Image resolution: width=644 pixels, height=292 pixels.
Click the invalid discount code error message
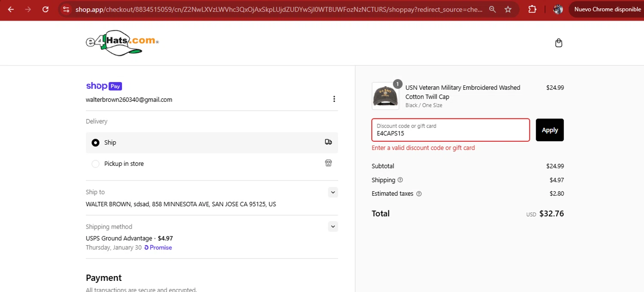[423, 148]
